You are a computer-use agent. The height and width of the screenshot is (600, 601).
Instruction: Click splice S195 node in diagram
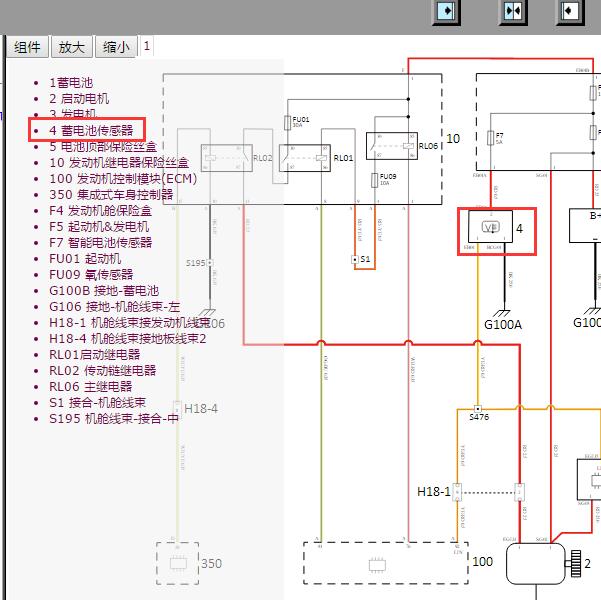[210, 263]
